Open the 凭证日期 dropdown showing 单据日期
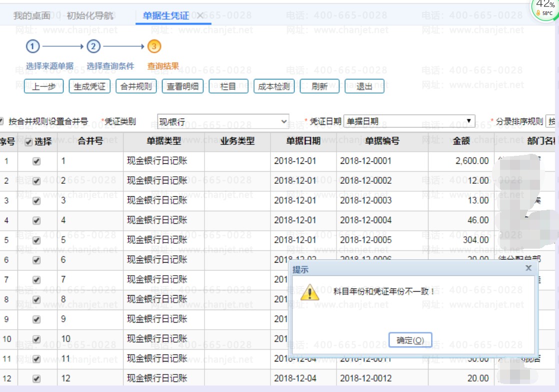559x392 pixels. click(409, 121)
